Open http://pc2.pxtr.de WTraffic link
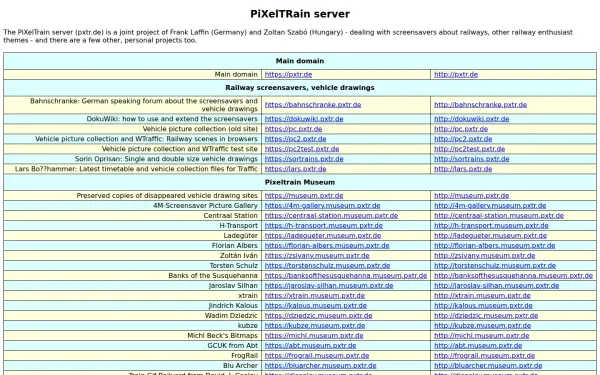 point(463,139)
